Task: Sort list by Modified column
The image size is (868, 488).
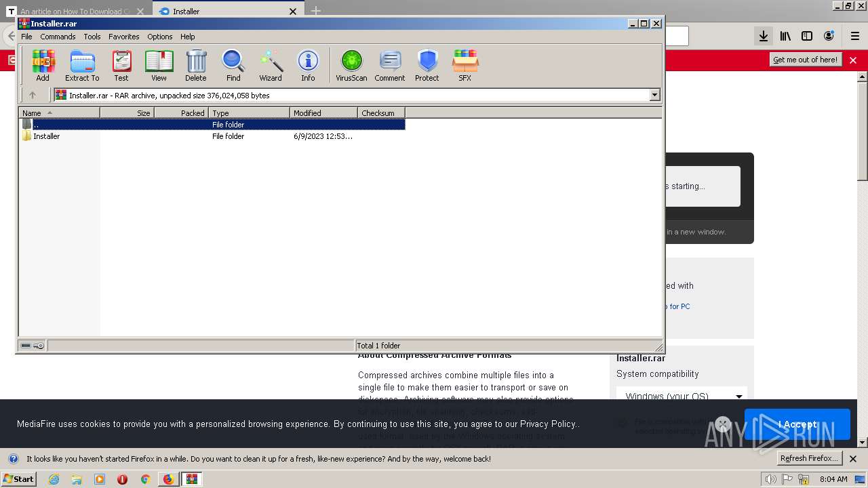Action: click(x=324, y=113)
